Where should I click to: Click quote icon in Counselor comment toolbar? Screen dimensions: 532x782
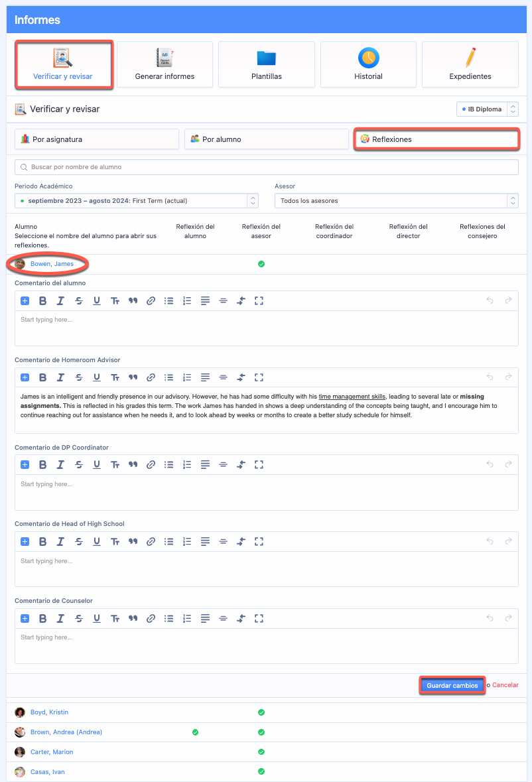click(133, 618)
